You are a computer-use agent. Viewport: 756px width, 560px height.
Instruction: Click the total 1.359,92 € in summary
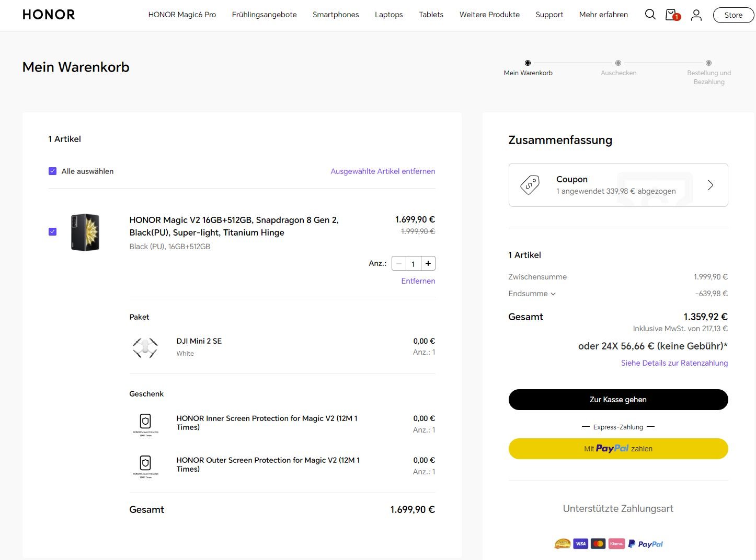point(705,317)
